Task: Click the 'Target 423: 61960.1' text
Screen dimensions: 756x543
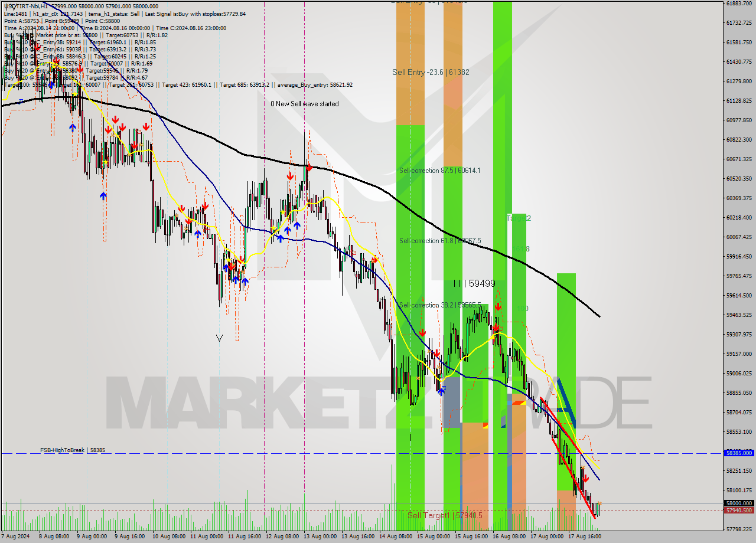Action: point(187,85)
